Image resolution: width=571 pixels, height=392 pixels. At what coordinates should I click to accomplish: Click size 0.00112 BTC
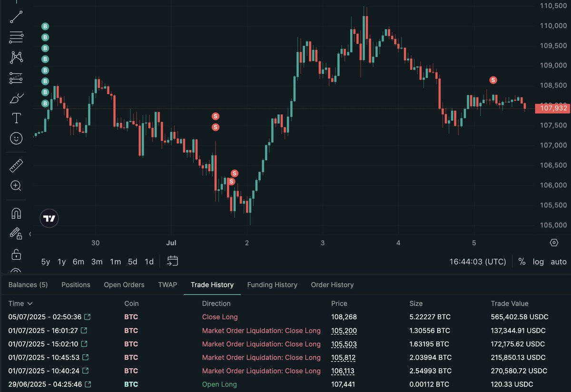pyautogui.click(x=429, y=384)
